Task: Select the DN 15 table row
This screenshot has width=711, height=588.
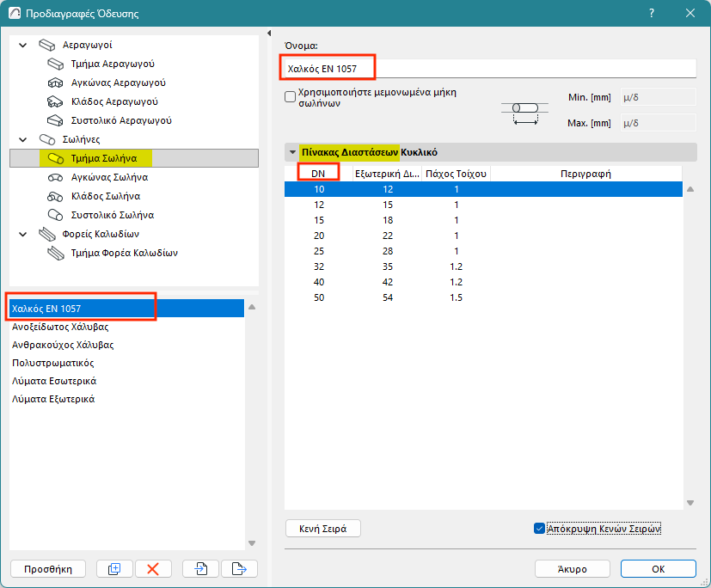Action: 483,220
